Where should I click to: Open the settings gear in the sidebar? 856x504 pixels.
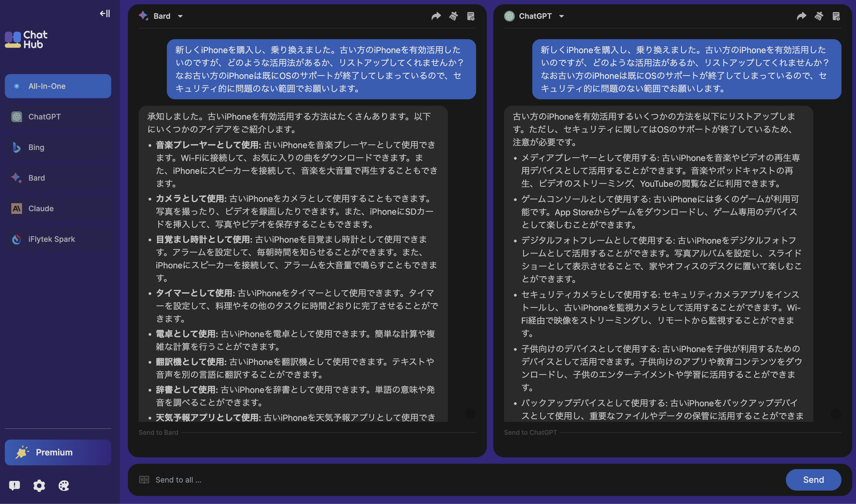coord(39,486)
